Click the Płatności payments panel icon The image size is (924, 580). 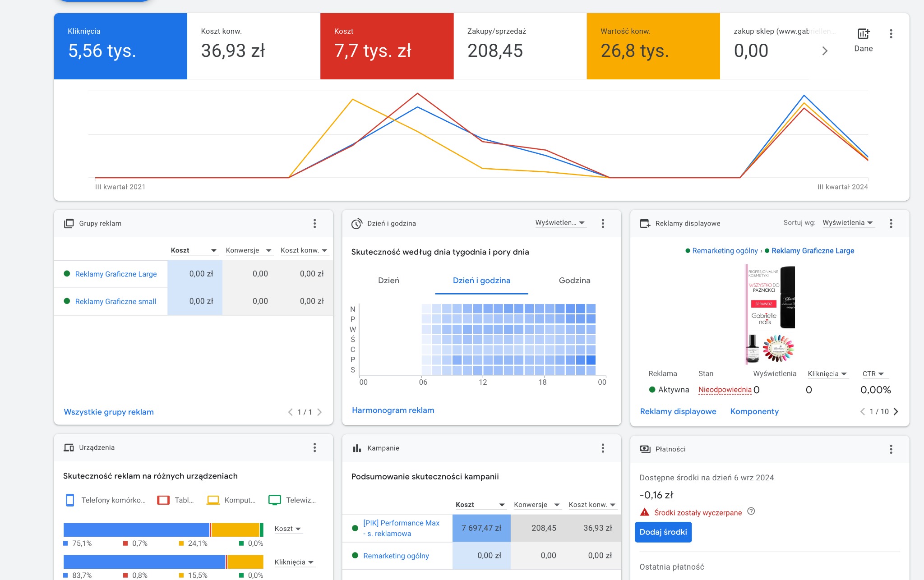pos(645,449)
